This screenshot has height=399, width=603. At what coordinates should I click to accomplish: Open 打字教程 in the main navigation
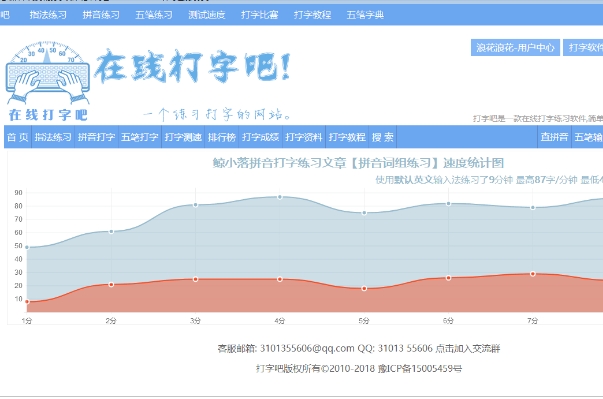pos(347,137)
